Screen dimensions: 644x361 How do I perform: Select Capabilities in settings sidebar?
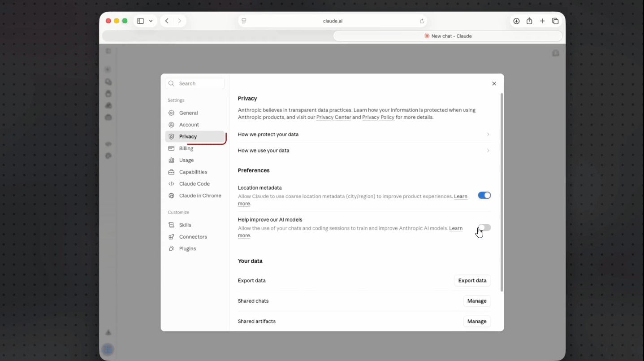click(195, 172)
